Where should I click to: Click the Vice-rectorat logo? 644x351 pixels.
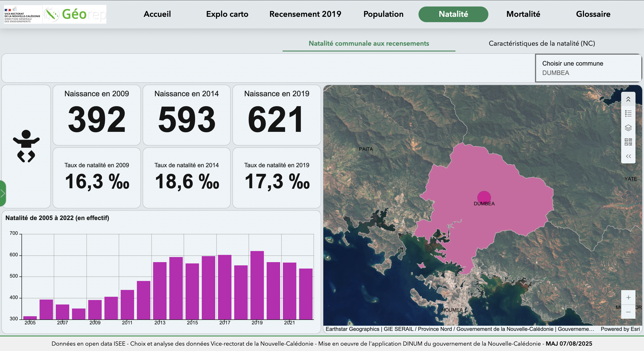pyautogui.click(x=22, y=14)
